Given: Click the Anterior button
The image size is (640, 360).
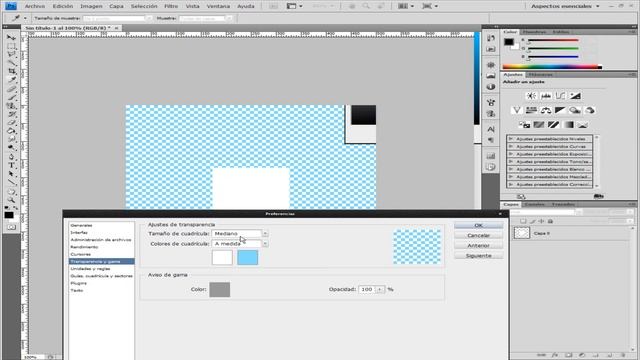Looking at the screenshot, I should [x=478, y=246].
